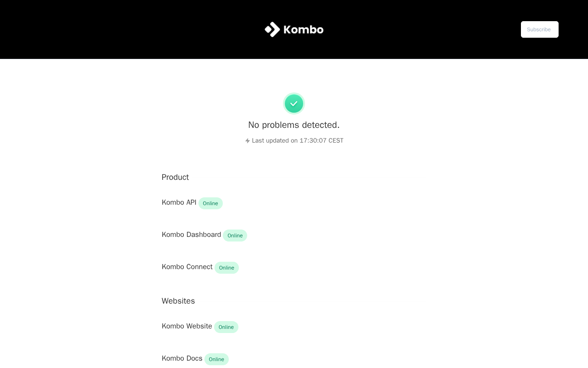Click Online badge next to Kombo Dashboard

point(235,236)
